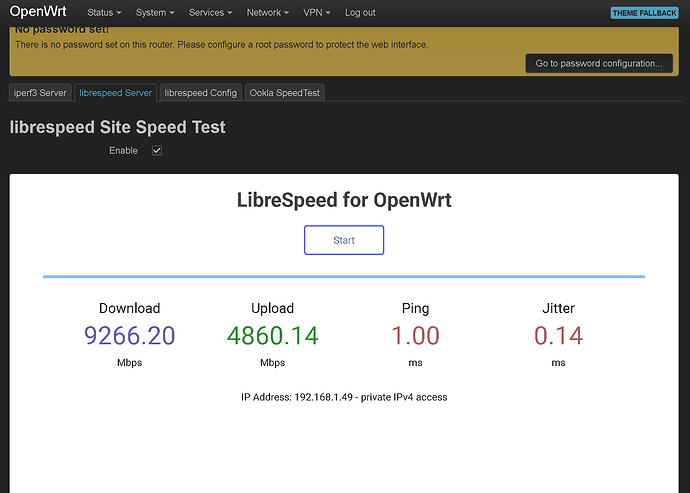This screenshot has height=493, width=690.
Task: Click the Log out link
Action: click(360, 13)
